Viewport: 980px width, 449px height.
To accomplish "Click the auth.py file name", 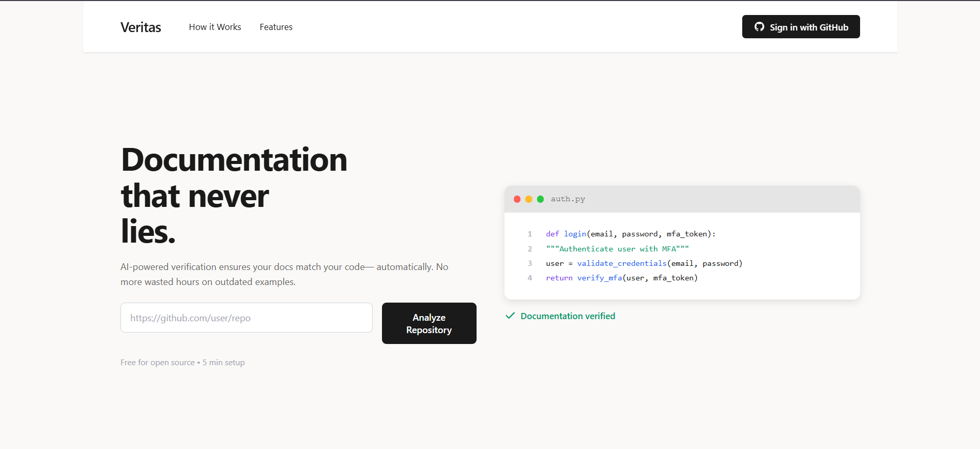I will 568,199.
